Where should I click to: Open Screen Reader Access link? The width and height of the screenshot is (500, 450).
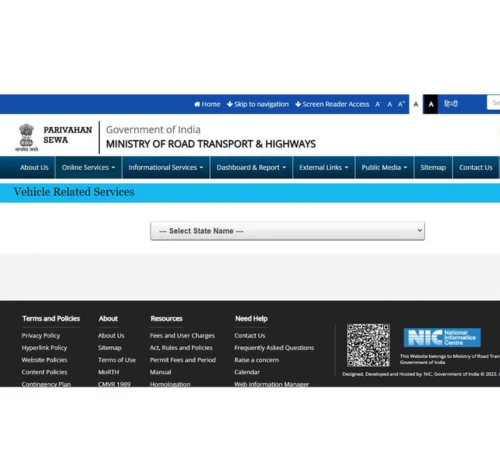(332, 104)
